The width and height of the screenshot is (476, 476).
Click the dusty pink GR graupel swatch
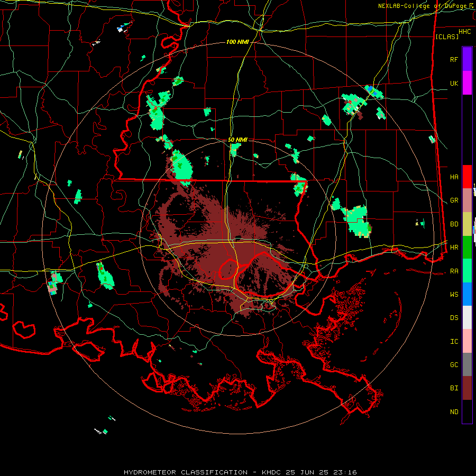click(467, 200)
